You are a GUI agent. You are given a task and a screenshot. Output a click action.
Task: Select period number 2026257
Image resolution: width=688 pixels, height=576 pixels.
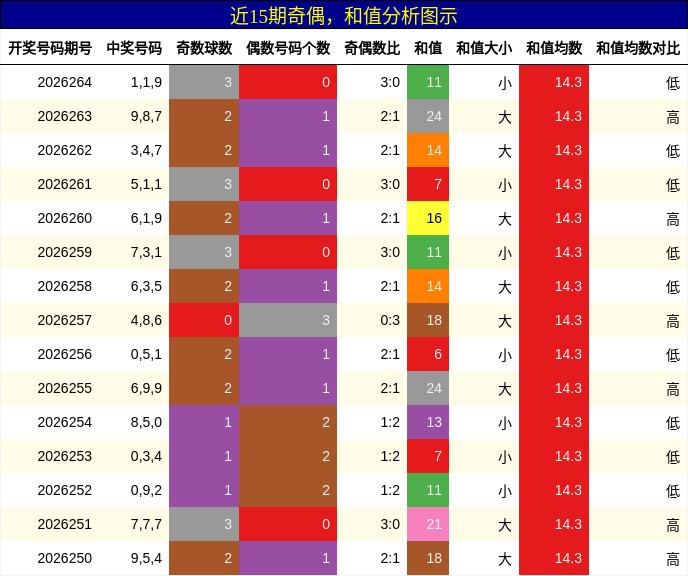(64, 320)
